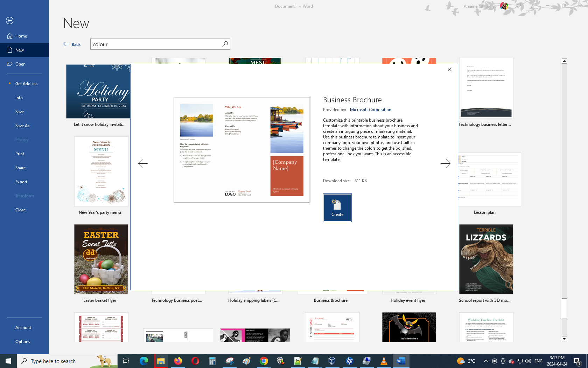The height and width of the screenshot is (368, 588).
Task: Click the colour search text field
Action: (x=155, y=44)
